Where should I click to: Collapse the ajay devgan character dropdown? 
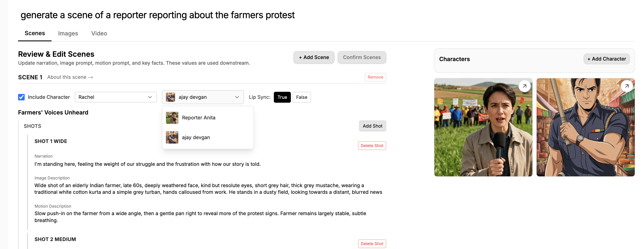[x=237, y=97]
